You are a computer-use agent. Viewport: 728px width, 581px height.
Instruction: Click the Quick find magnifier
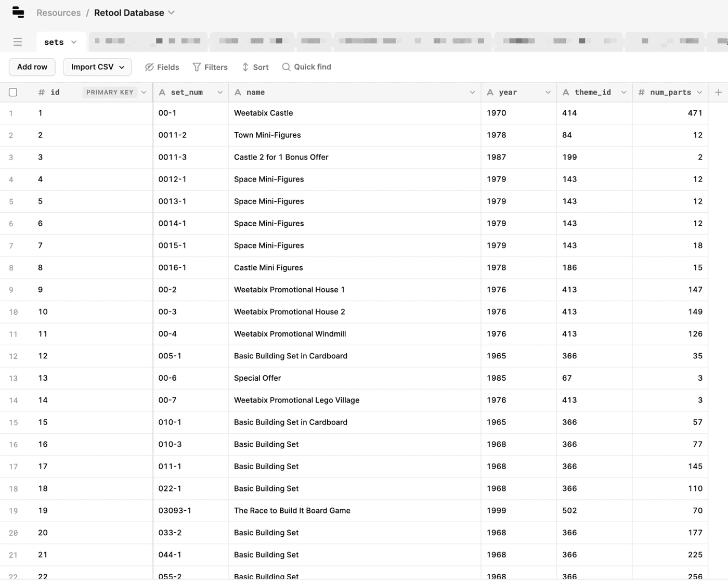[x=286, y=67]
